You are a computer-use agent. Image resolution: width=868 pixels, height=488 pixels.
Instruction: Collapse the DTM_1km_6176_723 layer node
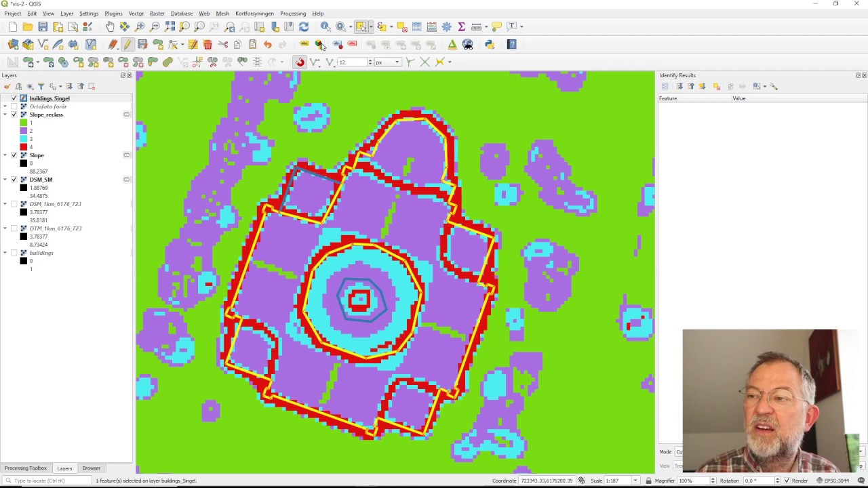5,228
